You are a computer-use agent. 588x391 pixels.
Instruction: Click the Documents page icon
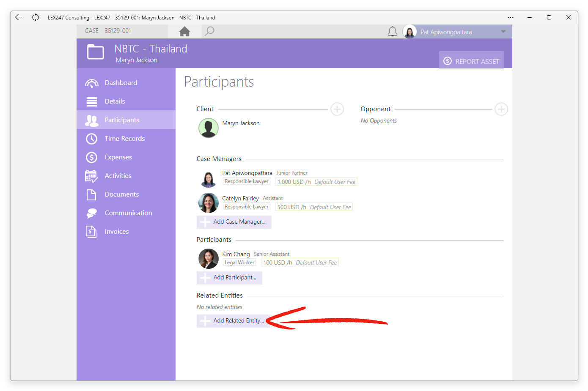pos(91,194)
